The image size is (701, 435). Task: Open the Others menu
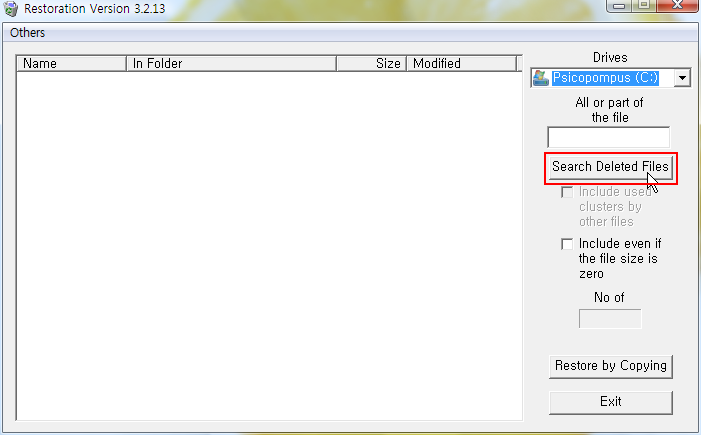click(x=28, y=33)
